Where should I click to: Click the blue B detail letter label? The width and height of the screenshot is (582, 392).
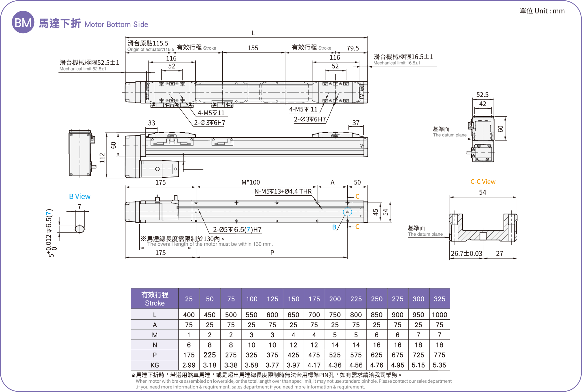334,227
